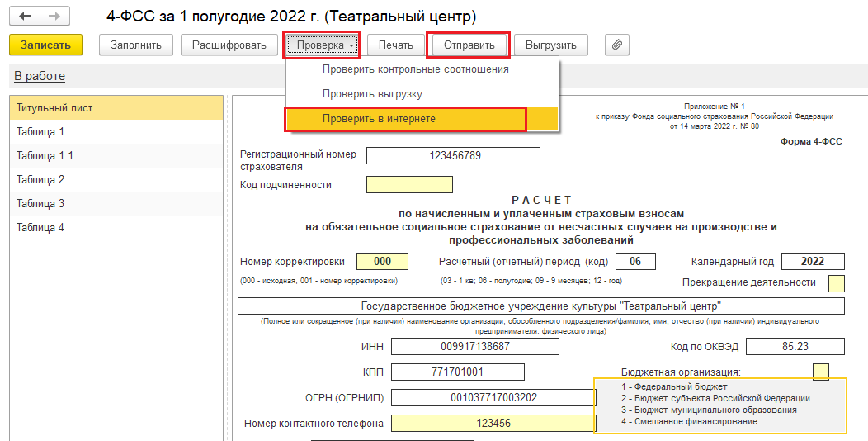Open the В работе status link
868x441 pixels.
tap(40, 77)
